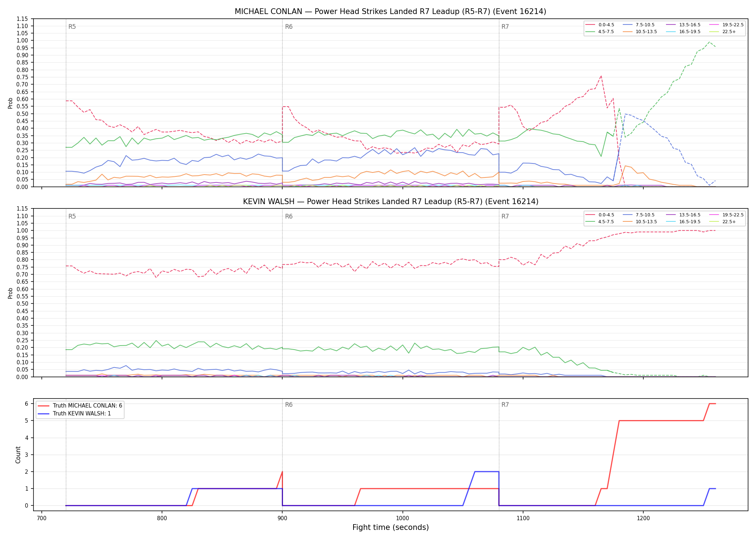Screen dimensions: 756x540
Task: Click 'Truth MICHAEL CONLAN: 6' legend entry
Action: tap(80, 406)
